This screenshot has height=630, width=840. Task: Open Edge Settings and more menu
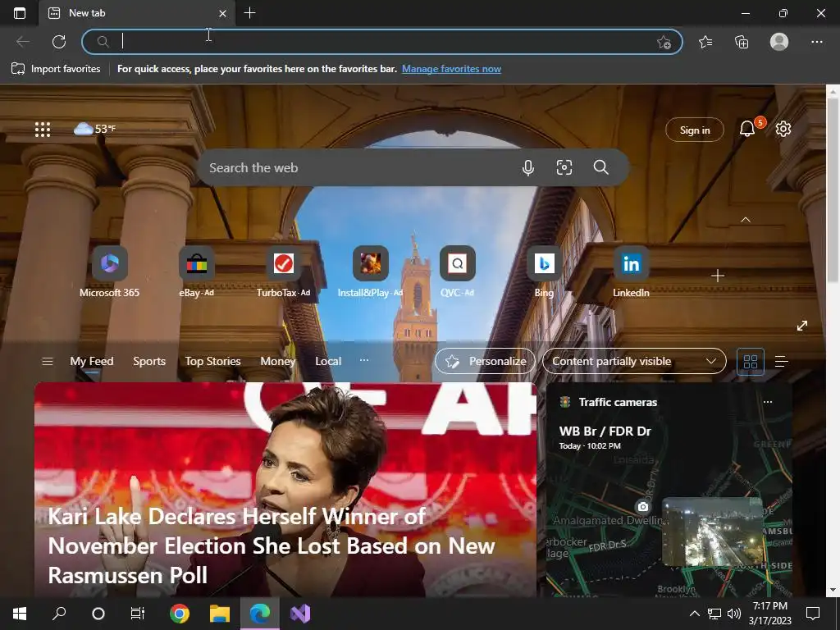(816, 41)
